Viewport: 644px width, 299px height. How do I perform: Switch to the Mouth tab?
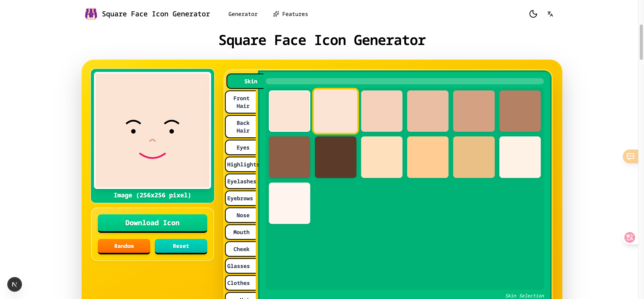(241, 232)
